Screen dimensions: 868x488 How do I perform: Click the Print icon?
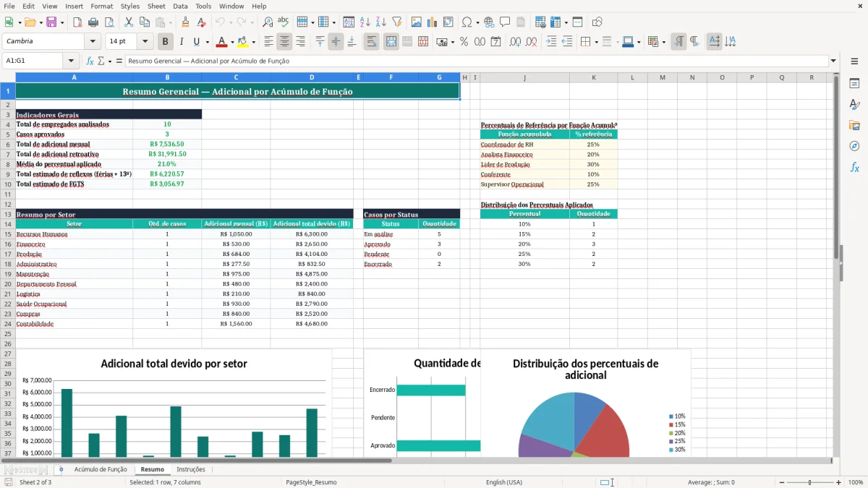point(94,22)
